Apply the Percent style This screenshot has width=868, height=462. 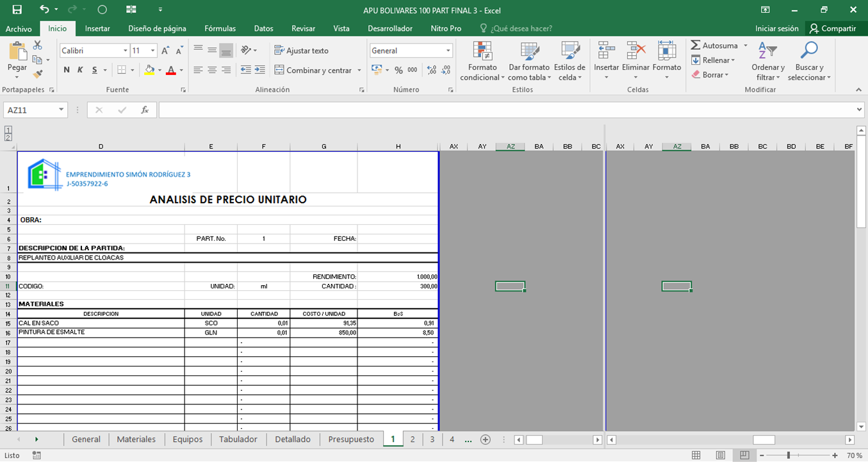[398, 70]
